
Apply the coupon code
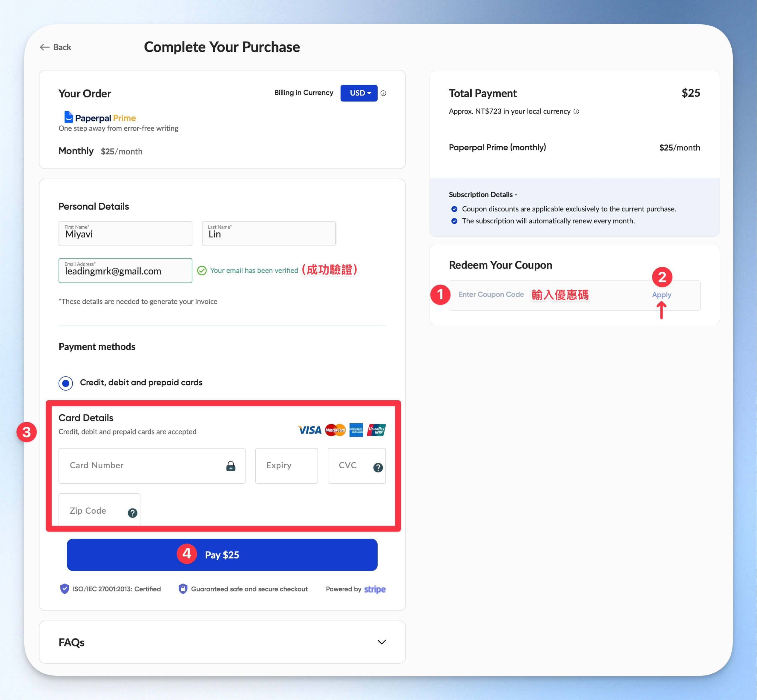pos(661,295)
